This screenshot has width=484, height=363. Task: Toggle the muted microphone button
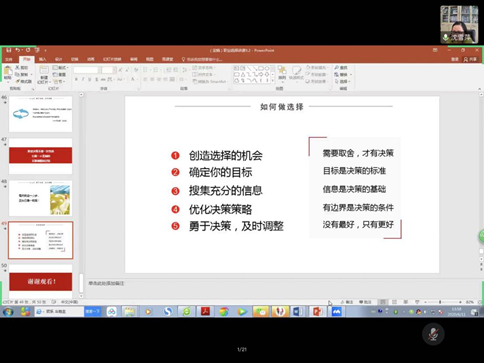click(433, 334)
